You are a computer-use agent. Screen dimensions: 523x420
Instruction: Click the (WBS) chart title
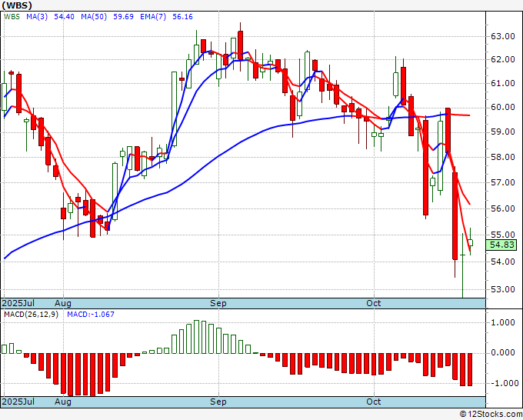click(x=17, y=5)
